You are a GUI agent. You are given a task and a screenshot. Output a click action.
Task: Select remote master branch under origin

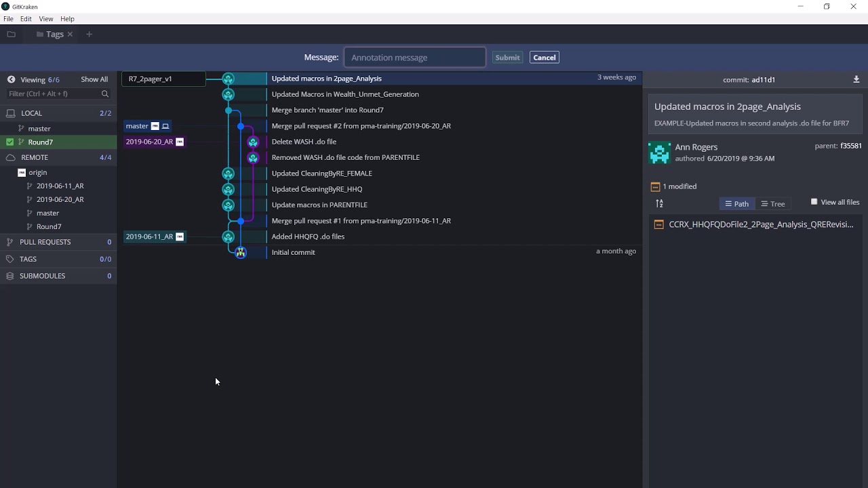[47, 213]
